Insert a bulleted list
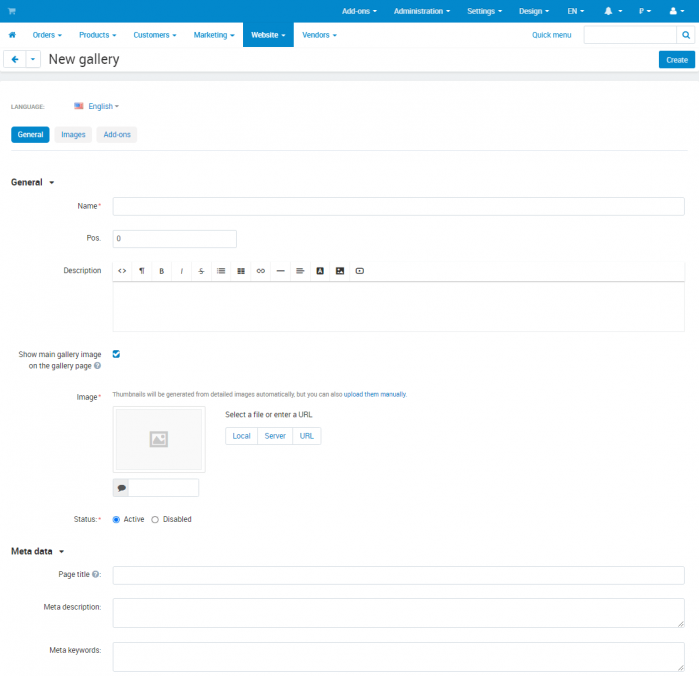The image size is (700, 676). pyautogui.click(x=221, y=271)
